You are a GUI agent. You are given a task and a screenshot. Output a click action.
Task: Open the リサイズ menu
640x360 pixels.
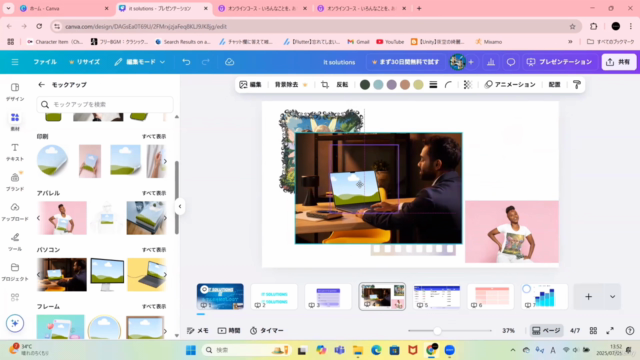point(84,62)
